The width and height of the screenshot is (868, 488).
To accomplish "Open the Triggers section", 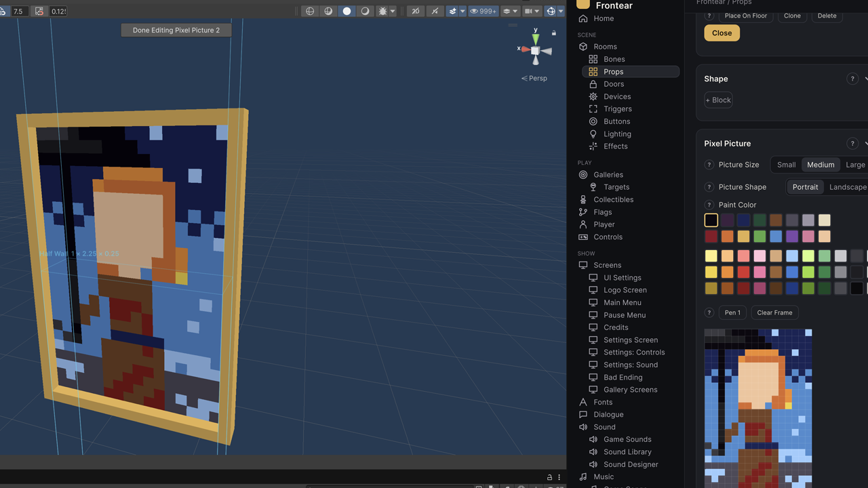I will [618, 109].
